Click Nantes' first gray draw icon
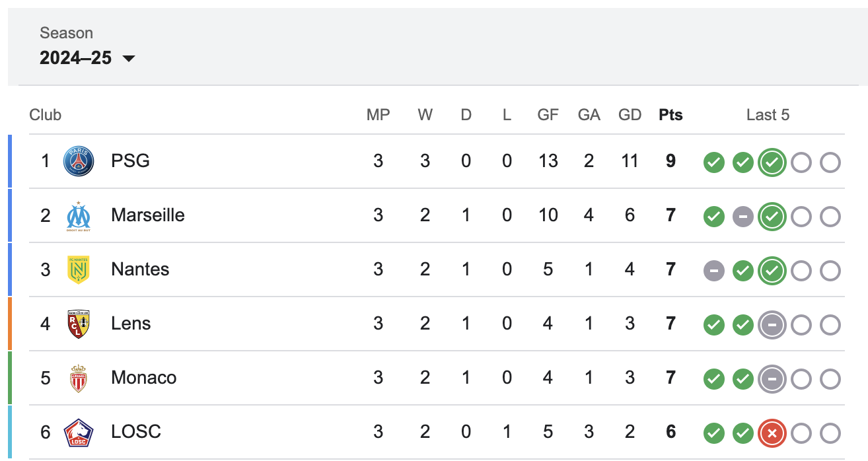Viewport: 868px width, 461px height. pos(714,271)
